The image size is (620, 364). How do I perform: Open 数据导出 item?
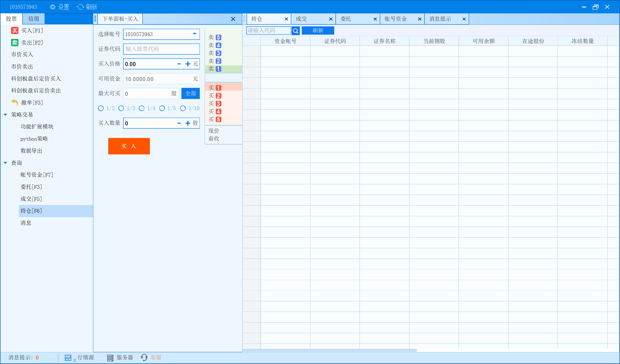click(x=31, y=151)
